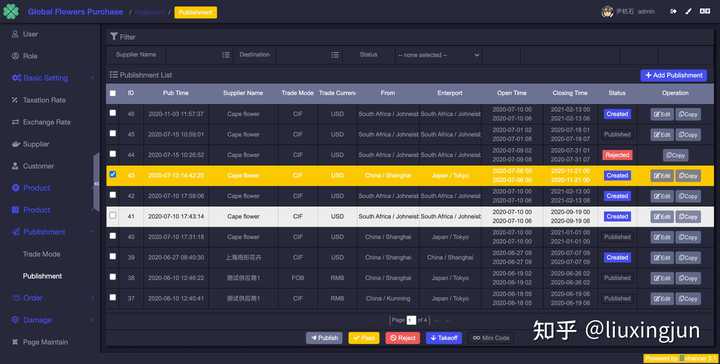The width and height of the screenshot is (720, 364).
Task: Click the Supplier Name list icon
Action: click(x=226, y=55)
